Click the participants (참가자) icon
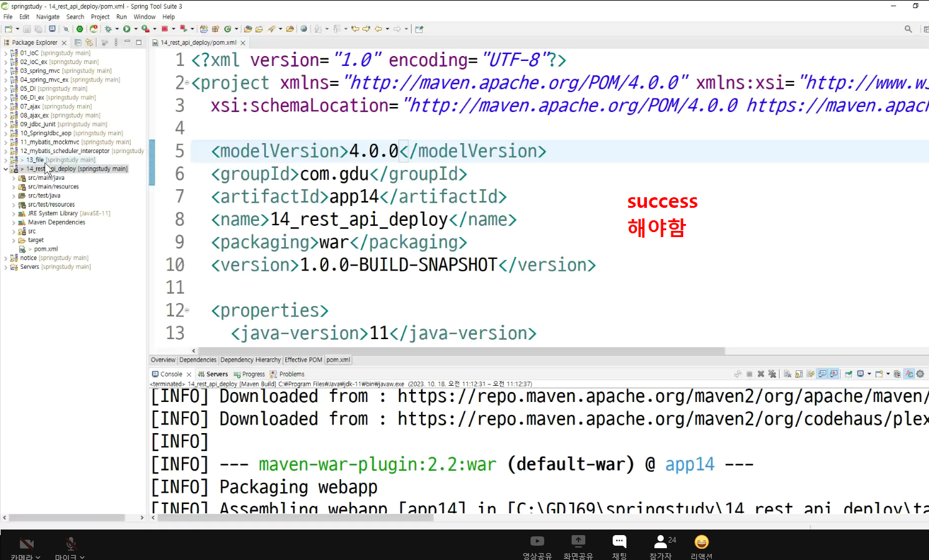Image resolution: width=929 pixels, height=560 pixels. 661,541
